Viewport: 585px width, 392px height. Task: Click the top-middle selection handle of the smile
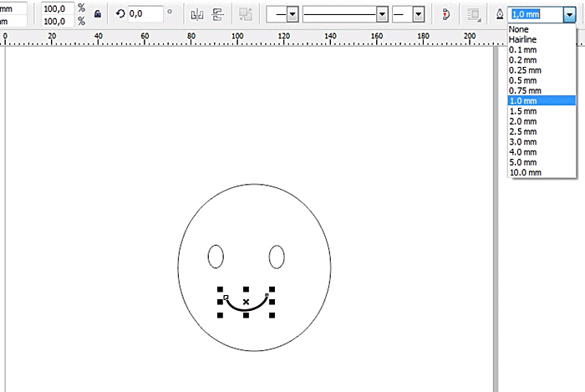coord(246,289)
